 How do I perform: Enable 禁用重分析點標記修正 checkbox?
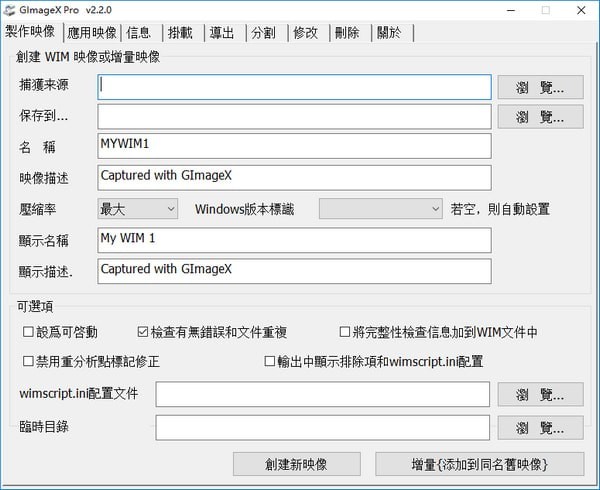(28, 361)
